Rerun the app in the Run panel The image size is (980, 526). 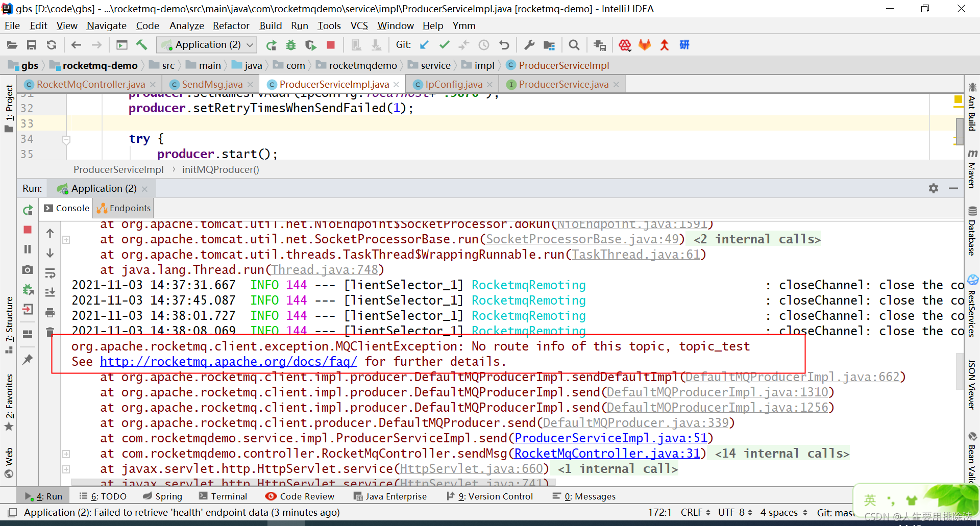tap(28, 210)
